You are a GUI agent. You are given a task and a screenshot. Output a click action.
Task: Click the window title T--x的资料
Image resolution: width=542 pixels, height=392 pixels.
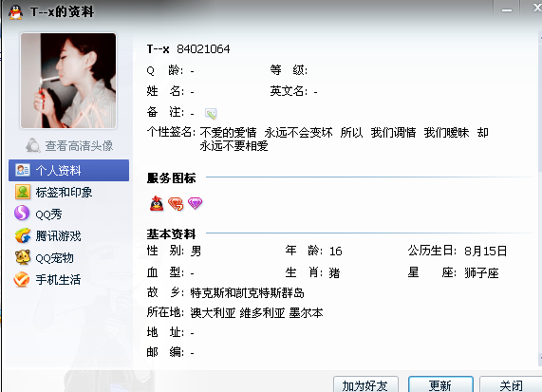(x=63, y=11)
